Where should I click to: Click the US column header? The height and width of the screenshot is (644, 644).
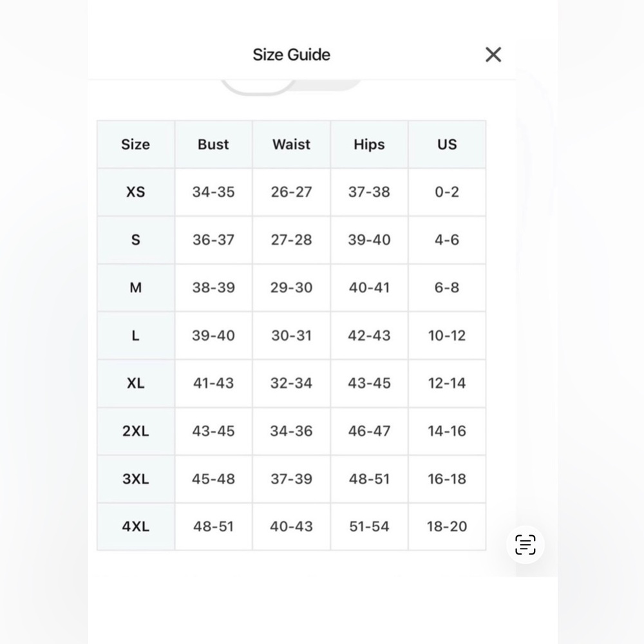[447, 144]
